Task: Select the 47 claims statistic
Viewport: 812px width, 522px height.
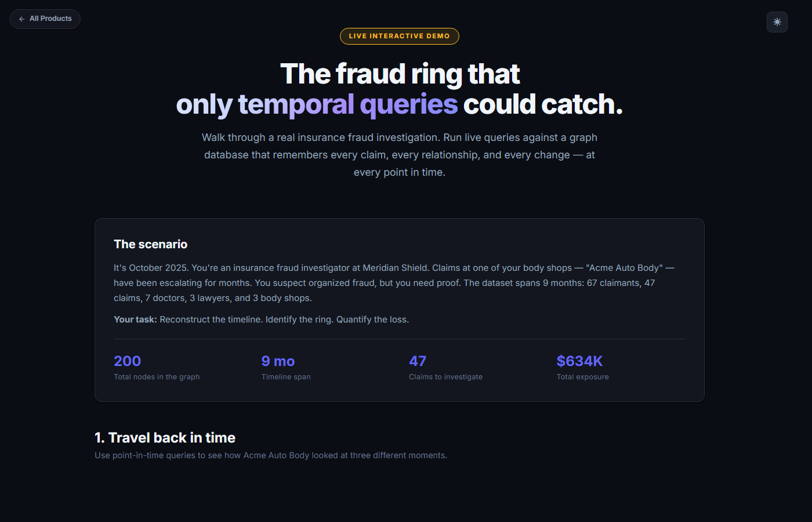Action: click(418, 361)
